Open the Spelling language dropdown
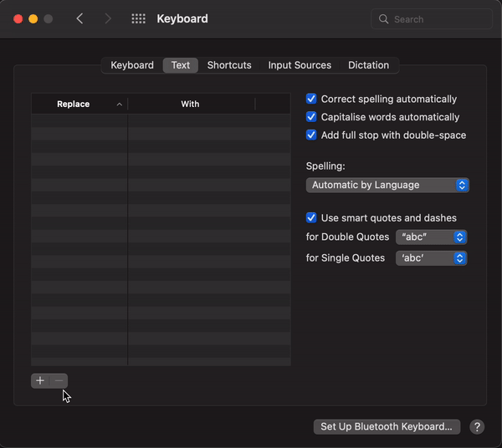The height and width of the screenshot is (448, 502). tap(387, 185)
